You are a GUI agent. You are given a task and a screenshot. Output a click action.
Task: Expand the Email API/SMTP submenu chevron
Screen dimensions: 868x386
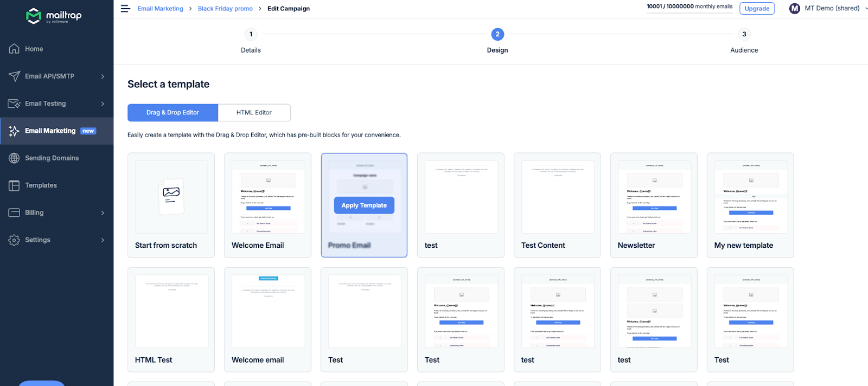(x=103, y=76)
